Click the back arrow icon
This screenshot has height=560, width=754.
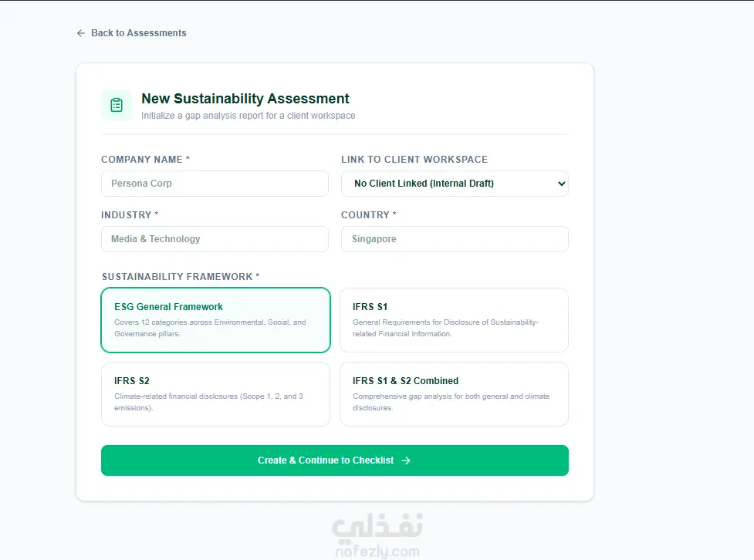81,33
